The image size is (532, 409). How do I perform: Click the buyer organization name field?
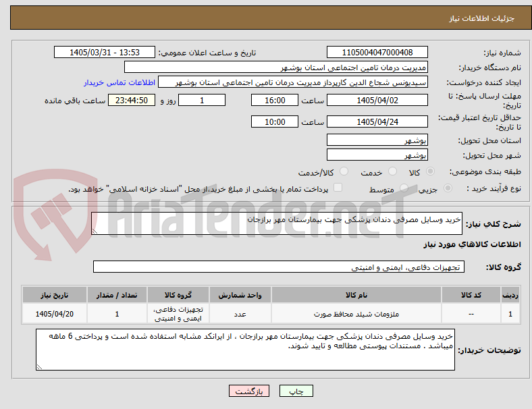point(276,67)
